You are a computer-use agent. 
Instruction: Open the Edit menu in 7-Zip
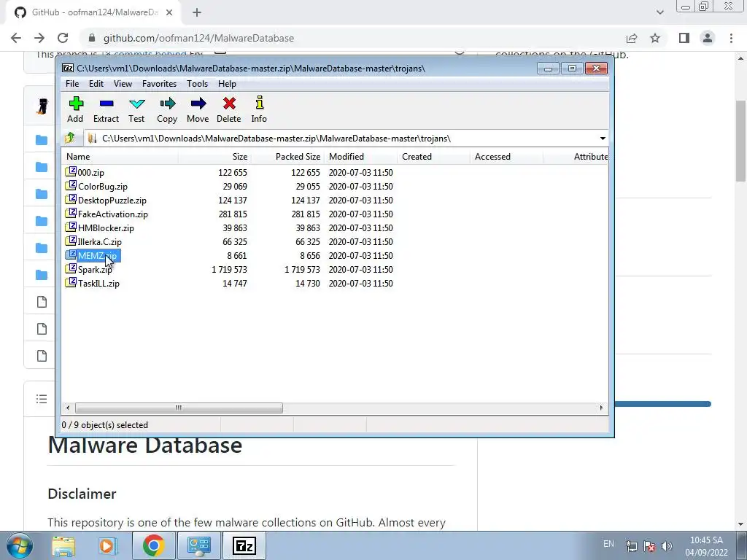point(96,84)
